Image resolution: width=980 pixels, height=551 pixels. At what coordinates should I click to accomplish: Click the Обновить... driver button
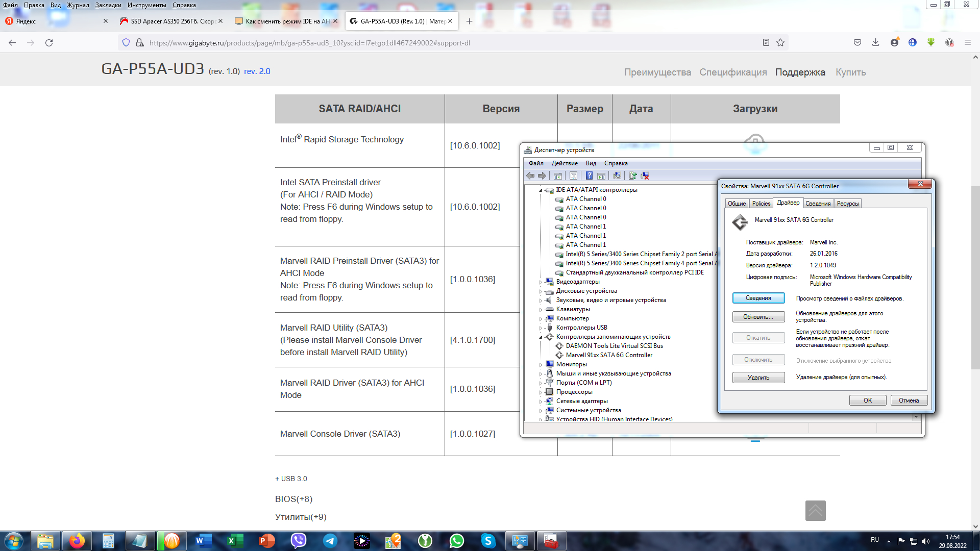[758, 317]
